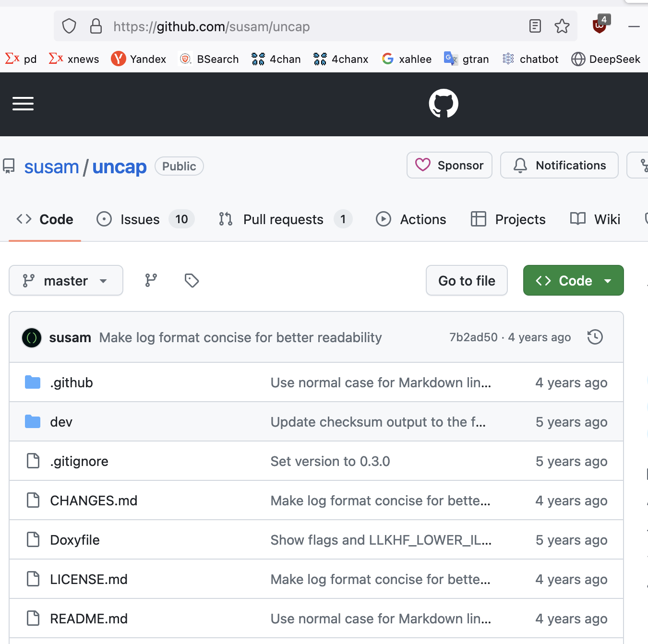This screenshot has height=644, width=648.
Task: Switch to the Issues tab
Action: pyautogui.click(x=145, y=219)
